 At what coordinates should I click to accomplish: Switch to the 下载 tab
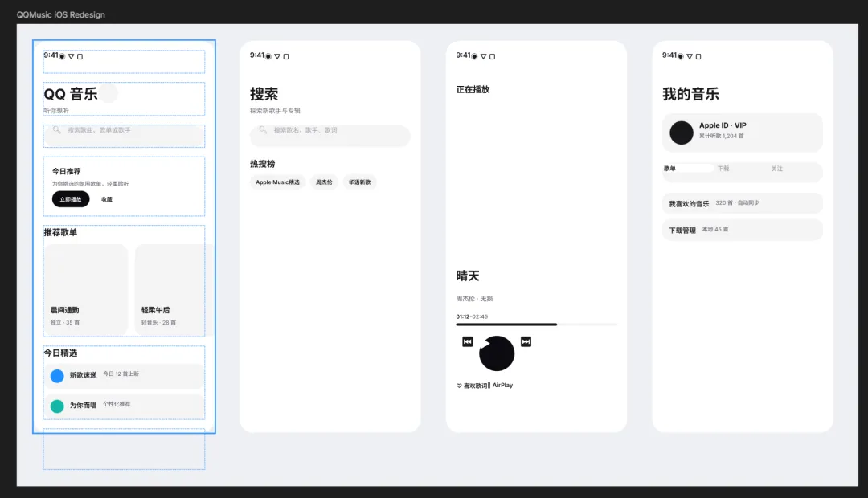[723, 168]
